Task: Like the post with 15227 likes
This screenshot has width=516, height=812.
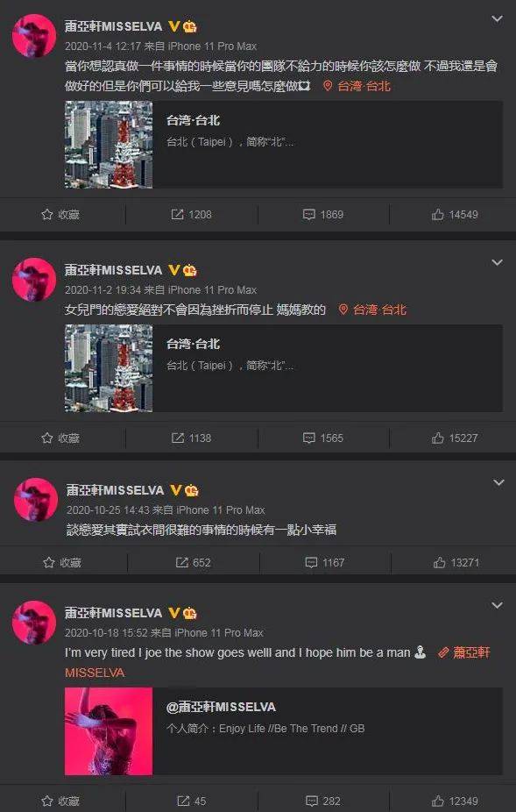Action: [455, 438]
